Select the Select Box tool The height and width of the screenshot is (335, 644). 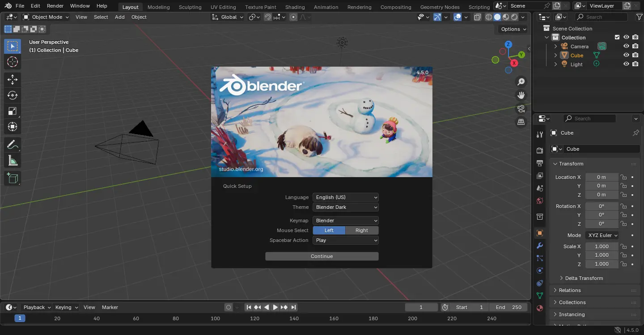pyautogui.click(x=13, y=46)
